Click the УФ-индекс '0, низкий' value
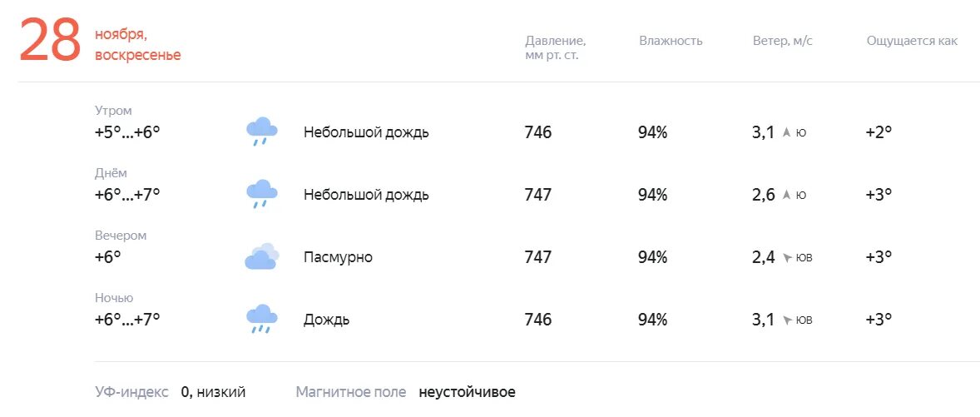The width and height of the screenshot is (980, 417). (x=213, y=392)
